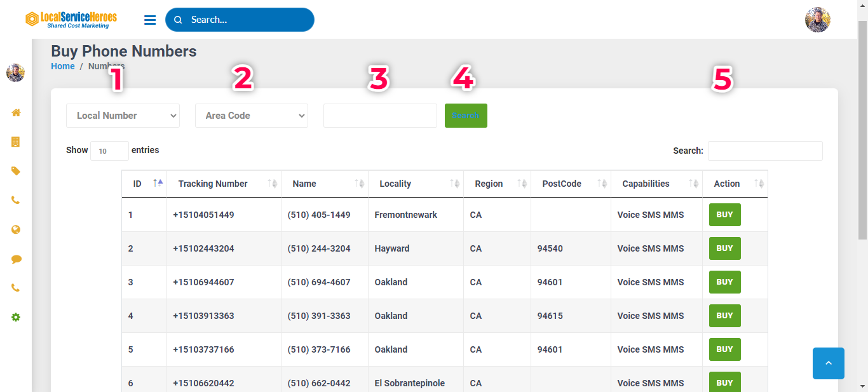Expand the Area Code dropdown
The height and width of the screenshot is (392, 868).
[x=251, y=116]
